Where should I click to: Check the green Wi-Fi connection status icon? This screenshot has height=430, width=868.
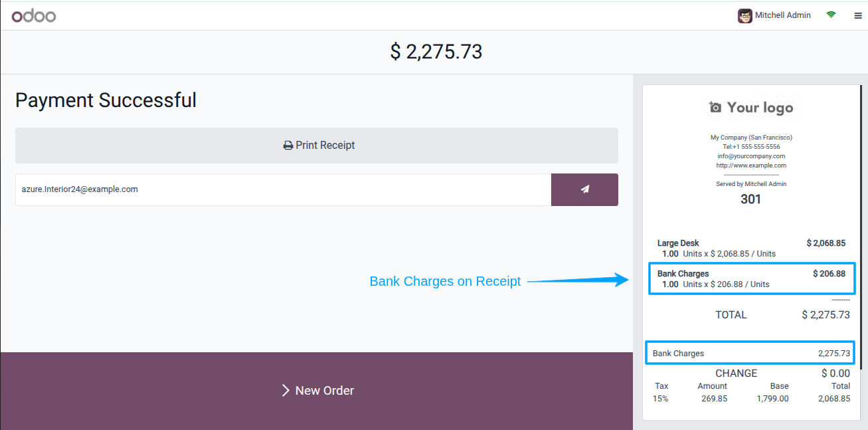[x=831, y=15]
